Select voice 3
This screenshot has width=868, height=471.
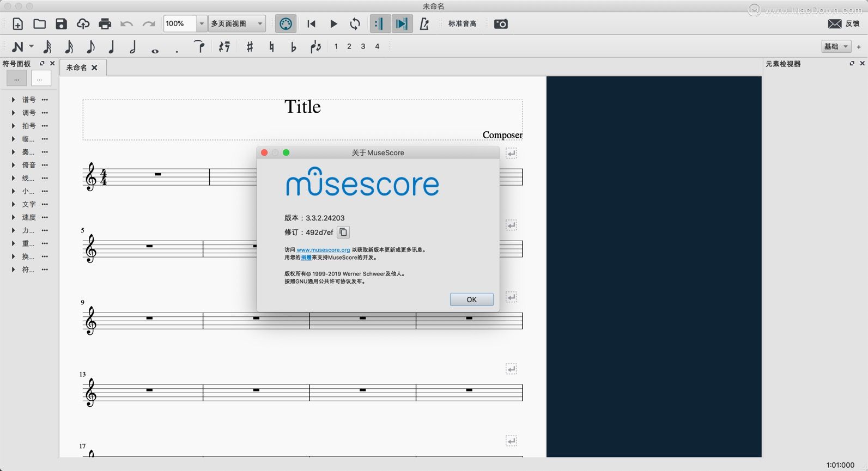[363, 47]
